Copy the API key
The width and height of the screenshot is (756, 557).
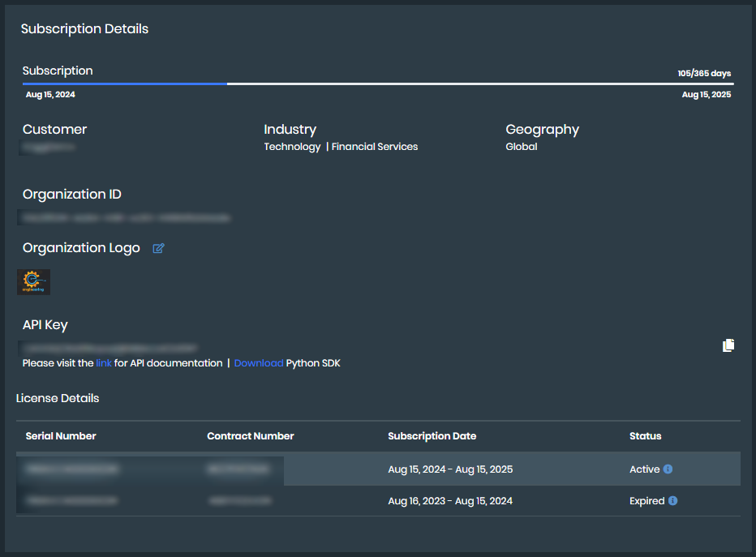pyautogui.click(x=728, y=345)
